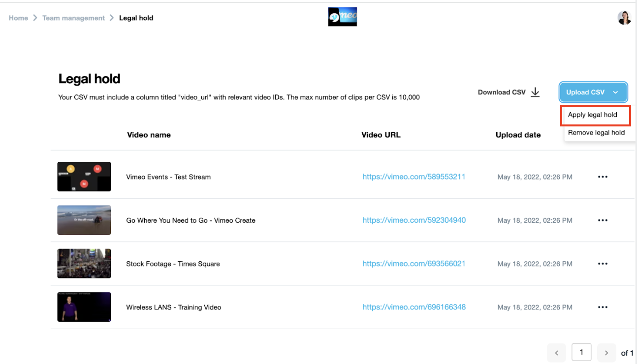Go to next page arrow
The height and width of the screenshot is (364, 637).
point(606,353)
